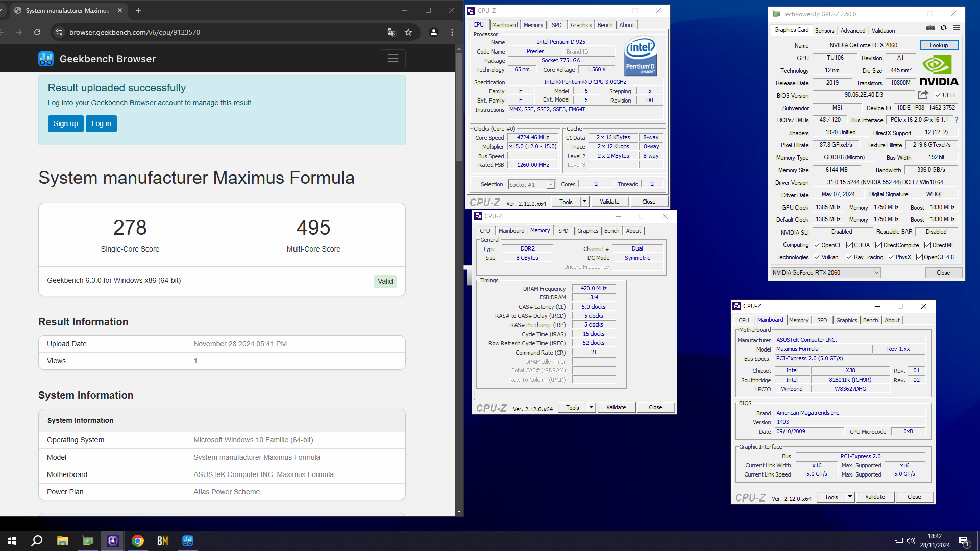Click the GPU-Z screenshot camera icon
980x551 pixels.
pos(930,28)
